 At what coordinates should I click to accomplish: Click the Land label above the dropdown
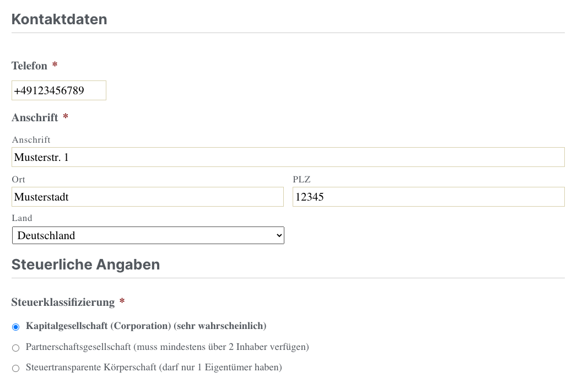pyautogui.click(x=22, y=218)
